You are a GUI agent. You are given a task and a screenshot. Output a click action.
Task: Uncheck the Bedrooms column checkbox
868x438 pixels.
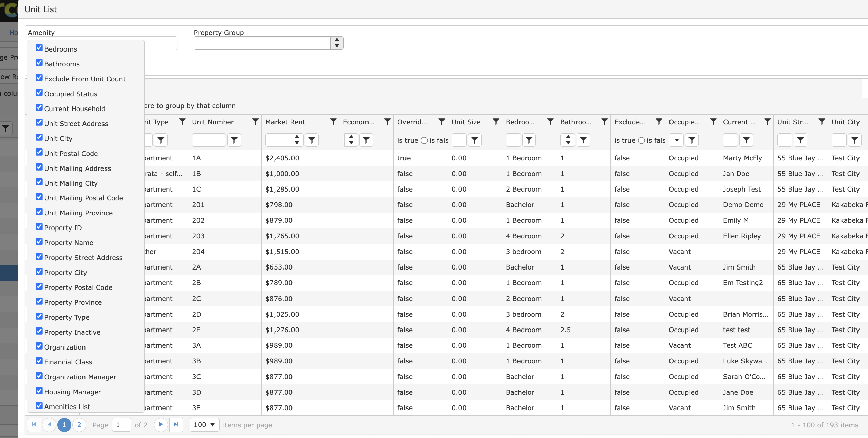point(39,48)
